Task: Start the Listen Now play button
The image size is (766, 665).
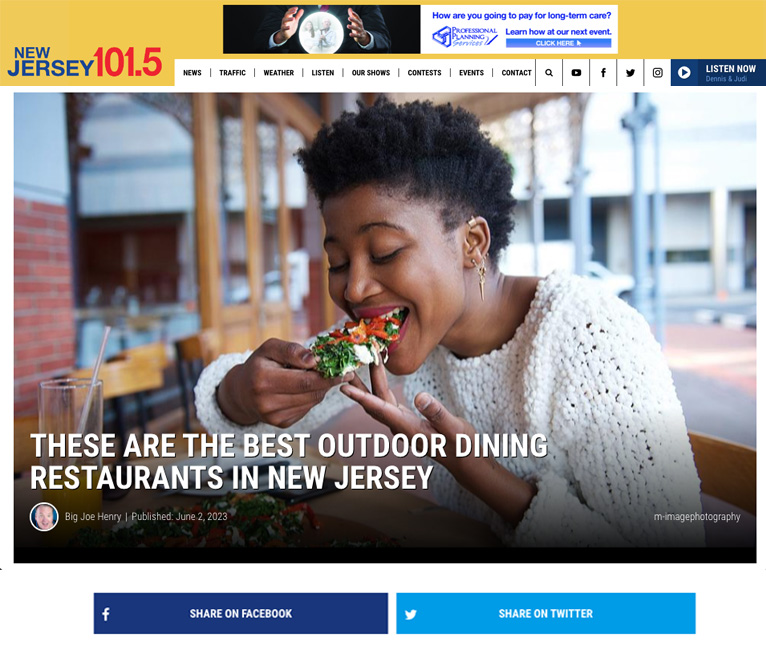Action: point(684,73)
